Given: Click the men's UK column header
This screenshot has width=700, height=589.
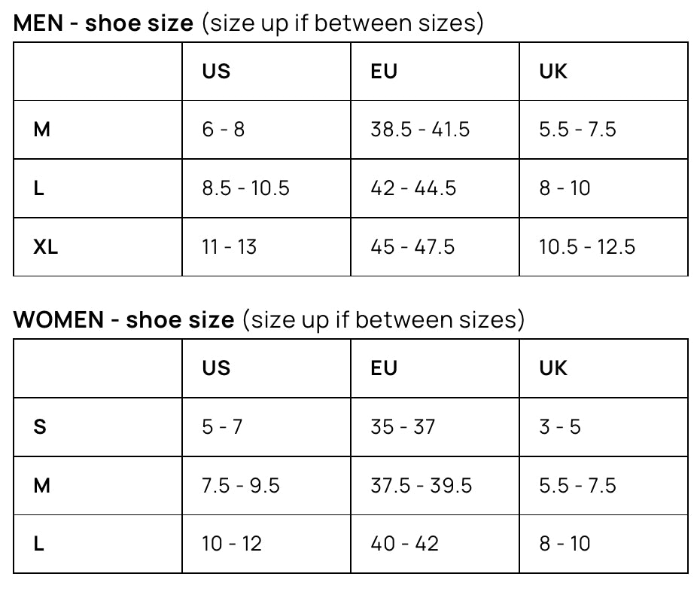Looking at the screenshot, I should click(553, 72).
